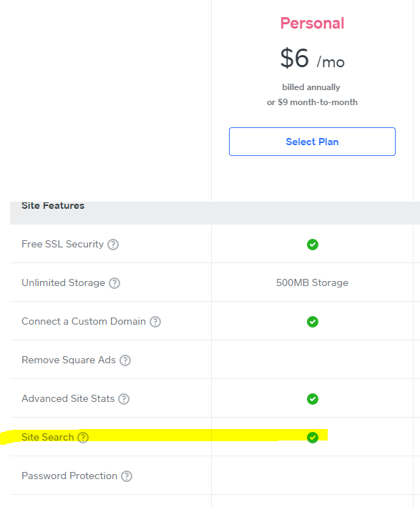Image resolution: width=420 pixels, height=507 pixels.
Task: Click the Password Protection feature label
Action: (x=69, y=476)
